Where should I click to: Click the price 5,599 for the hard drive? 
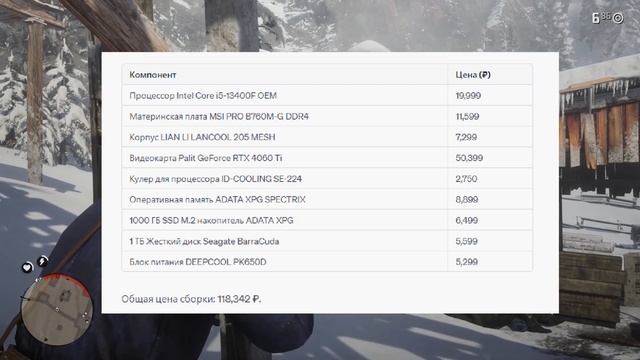[x=466, y=241]
